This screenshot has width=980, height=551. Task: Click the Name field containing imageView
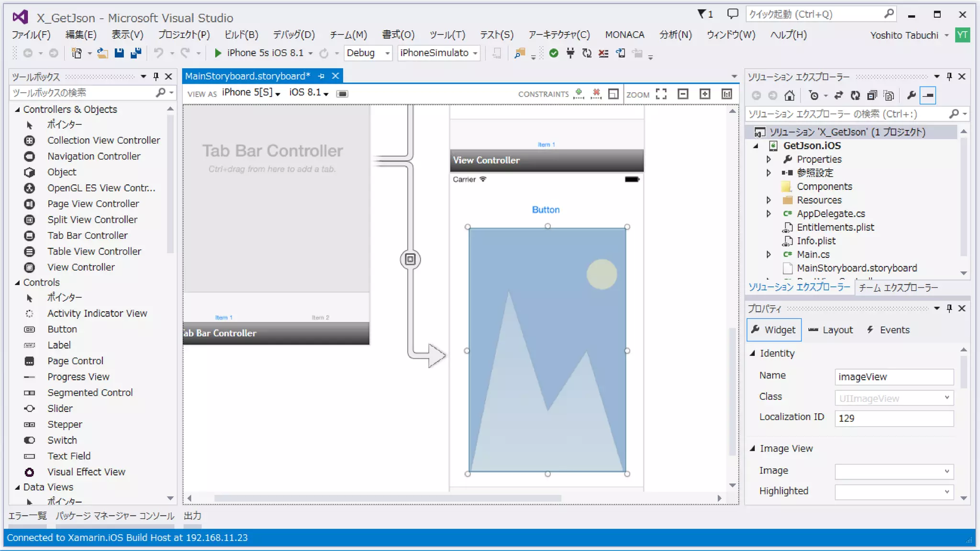point(893,377)
